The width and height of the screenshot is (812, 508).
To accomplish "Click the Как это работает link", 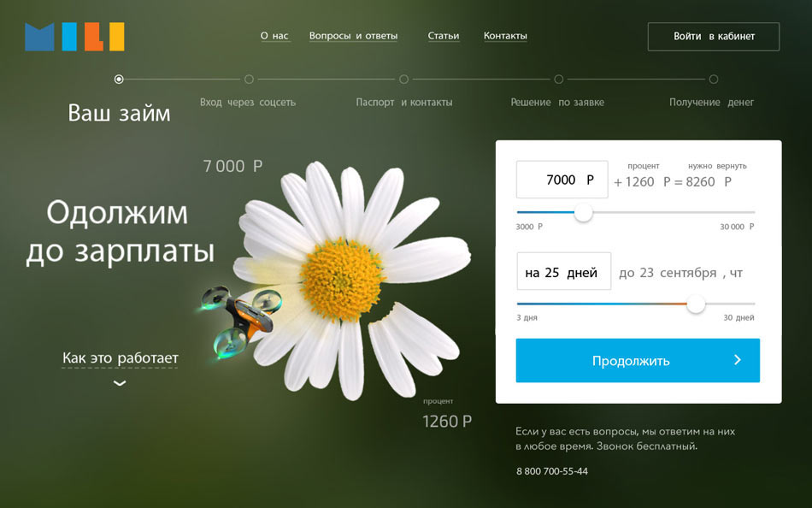I will pyautogui.click(x=120, y=357).
